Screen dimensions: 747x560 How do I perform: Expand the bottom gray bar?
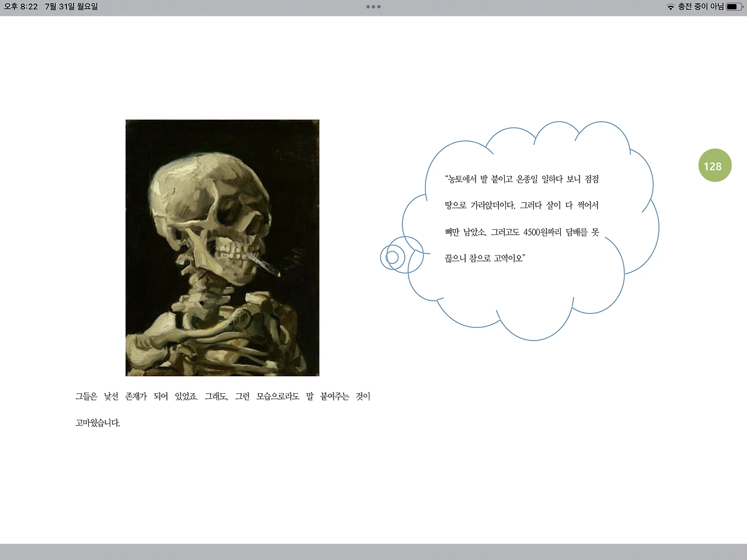pos(373,551)
